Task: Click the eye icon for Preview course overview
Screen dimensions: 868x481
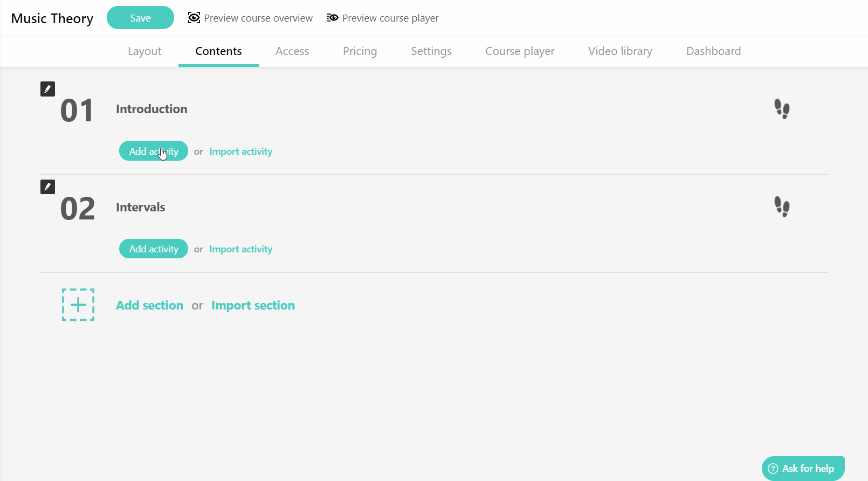Action: click(x=194, y=18)
